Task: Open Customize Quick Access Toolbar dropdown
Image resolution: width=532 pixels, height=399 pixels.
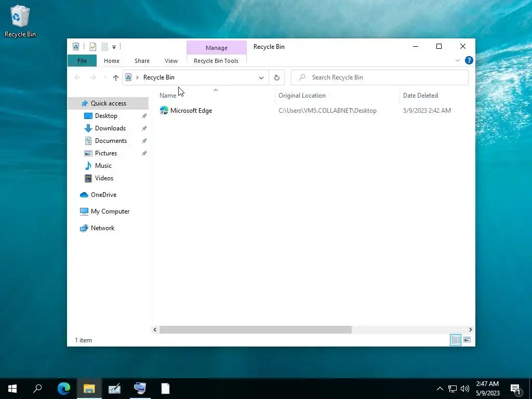Action: tap(114, 47)
